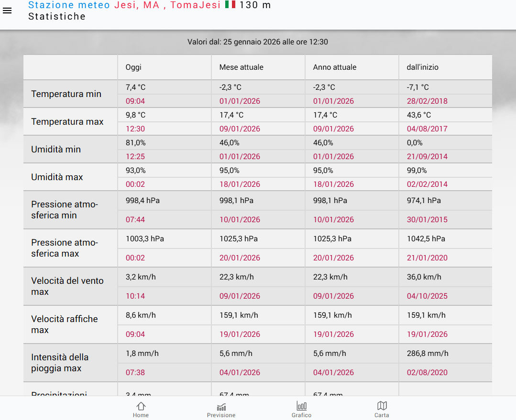Viewport: 516px width, 420px height.
Task: Click the Temperatura max row label
Action: (x=67, y=122)
